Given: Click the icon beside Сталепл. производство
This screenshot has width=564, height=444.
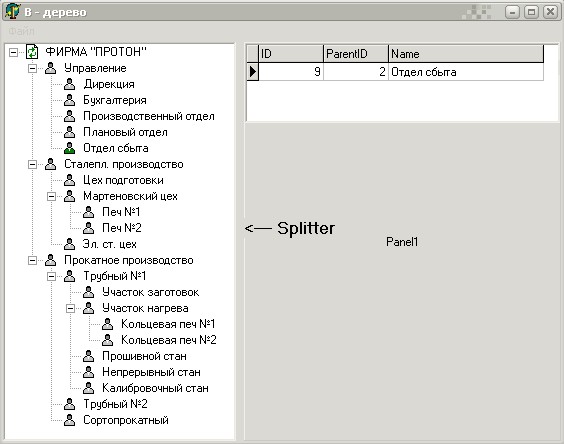Looking at the screenshot, I should pyautogui.click(x=51, y=164).
